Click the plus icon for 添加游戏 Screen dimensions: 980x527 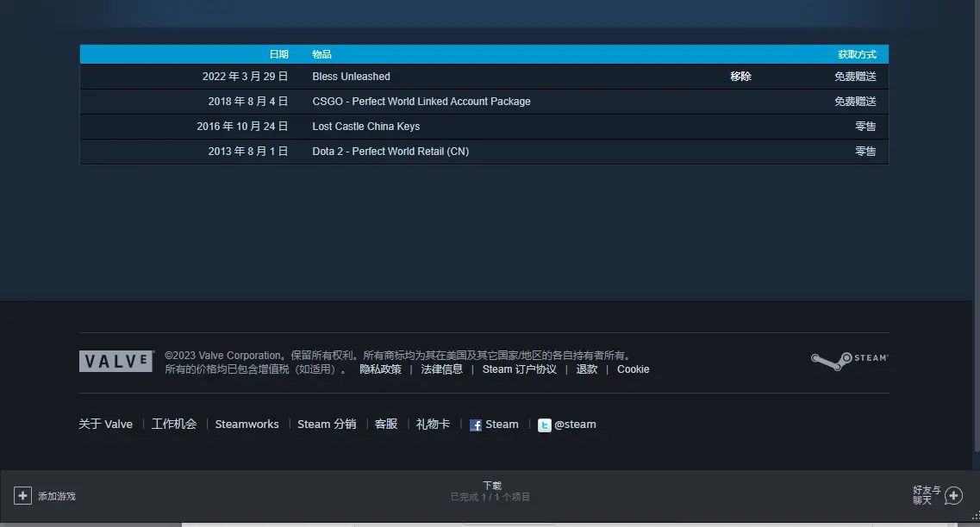coord(22,496)
